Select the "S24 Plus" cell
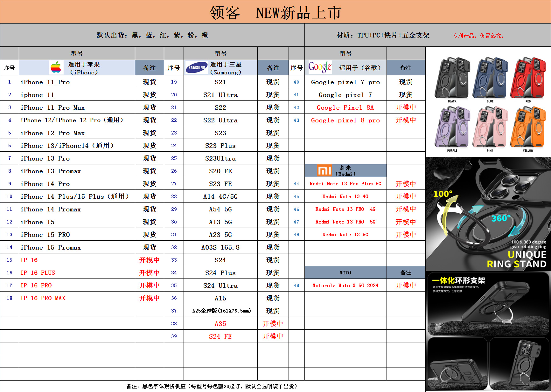 (220, 272)
